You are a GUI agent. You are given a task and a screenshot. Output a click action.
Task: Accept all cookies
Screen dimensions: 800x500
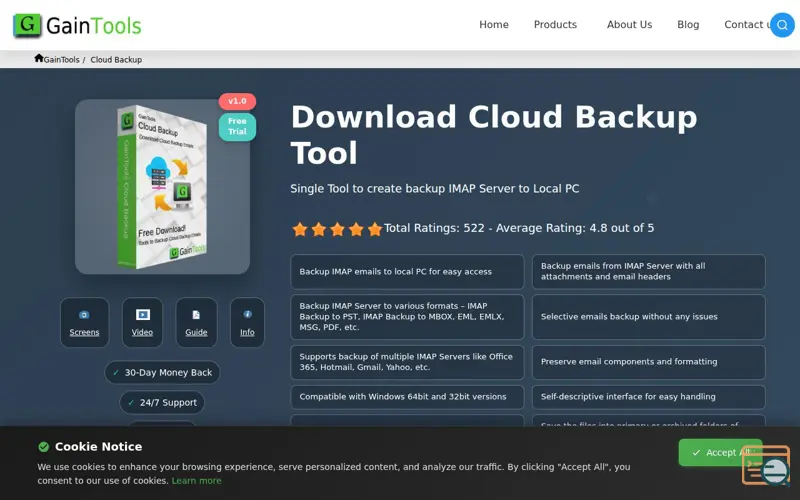point(720,453)
